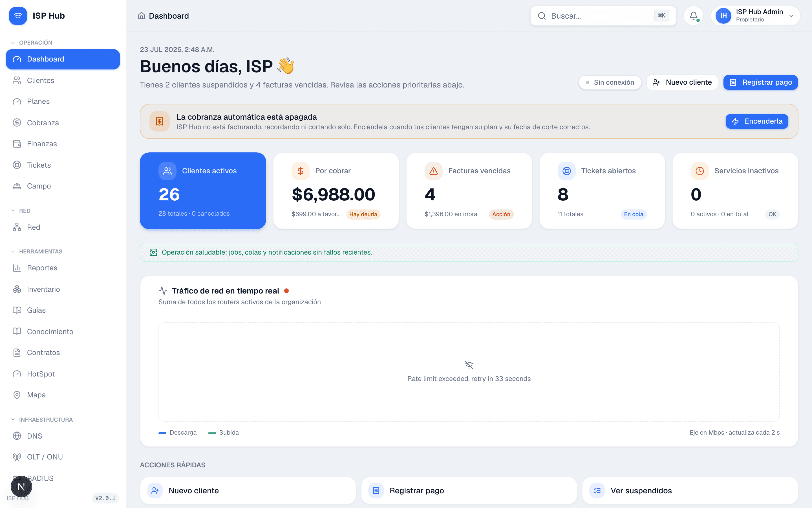Click the IH user avatar circle

[x=723, y=16]
